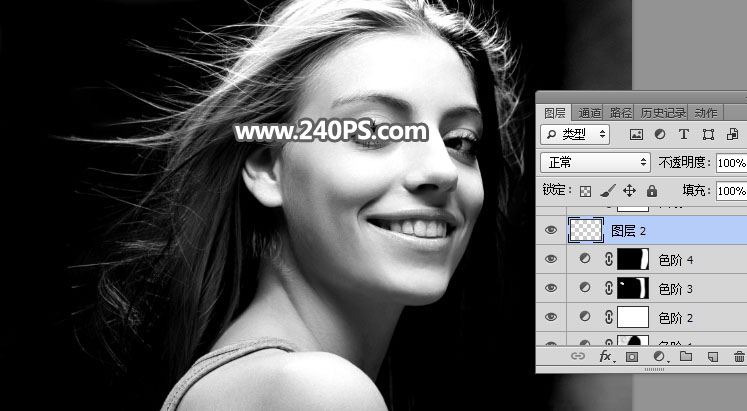Toggle lock position move icon
747x411 pixels.
point(629,191)
